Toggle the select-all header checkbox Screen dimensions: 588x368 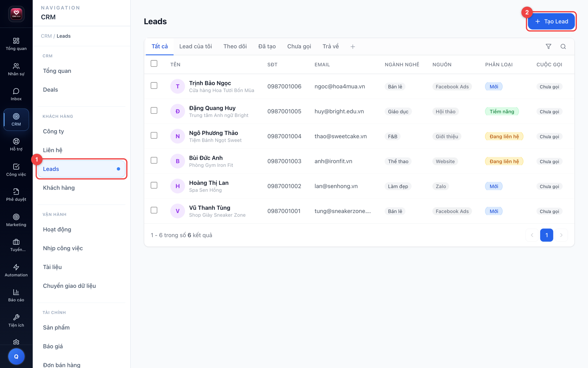(x=154, y=64)
